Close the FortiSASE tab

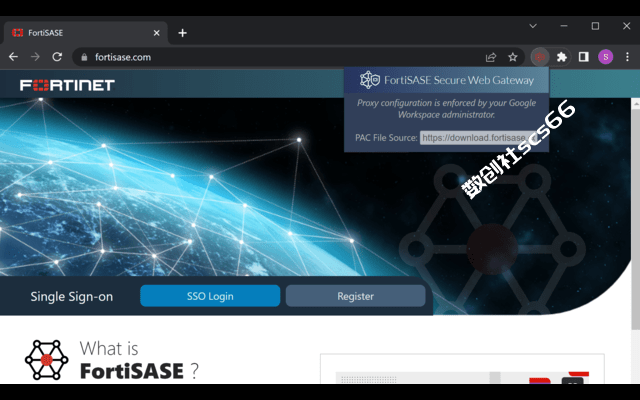pos(156,33)
